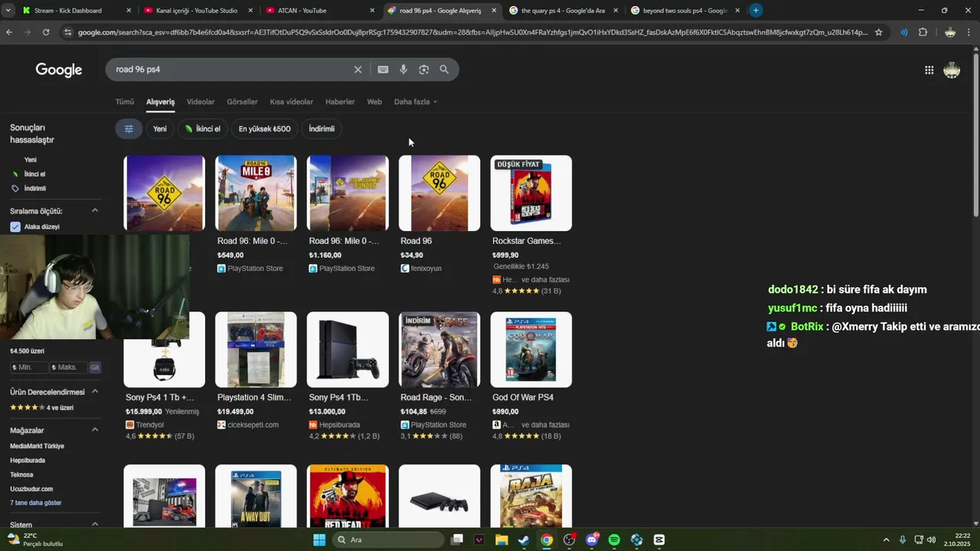Click the Road Rage product thumbnail
Screen dimensions: 980x551
[439, 349]
